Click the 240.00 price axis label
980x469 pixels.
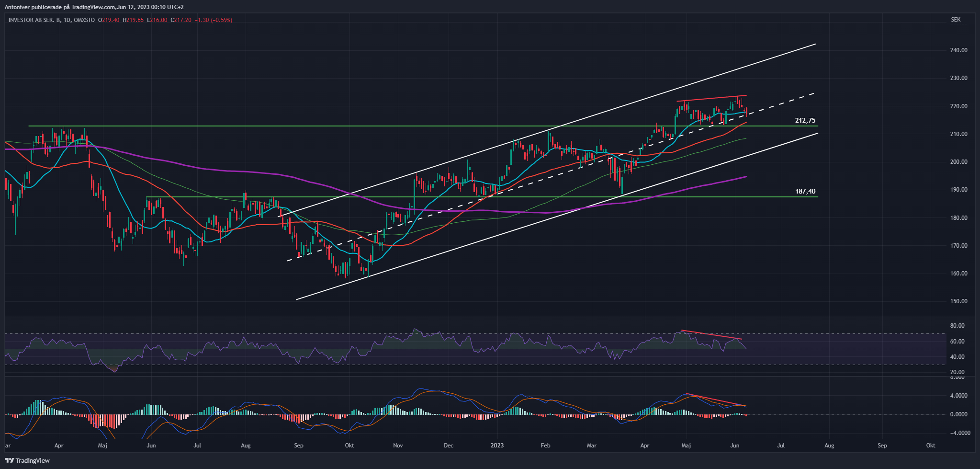[x=955, y=50]
